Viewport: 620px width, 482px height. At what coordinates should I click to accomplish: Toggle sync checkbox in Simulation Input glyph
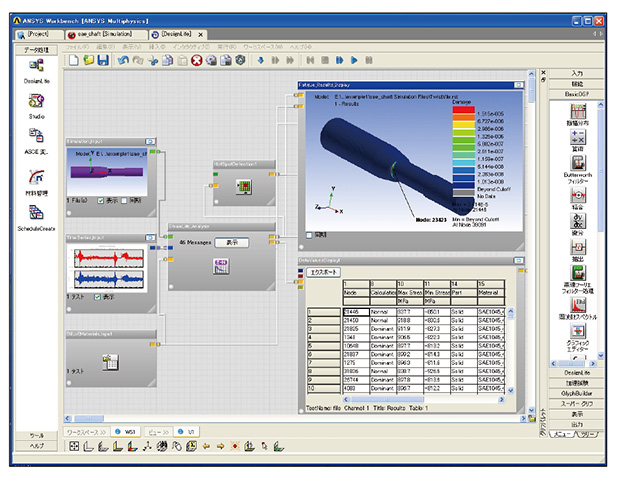(x=124, y=201)
